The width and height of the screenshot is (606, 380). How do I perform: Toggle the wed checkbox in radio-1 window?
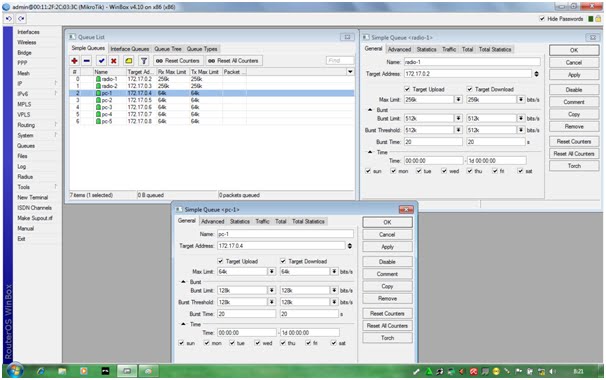[444, 171]
